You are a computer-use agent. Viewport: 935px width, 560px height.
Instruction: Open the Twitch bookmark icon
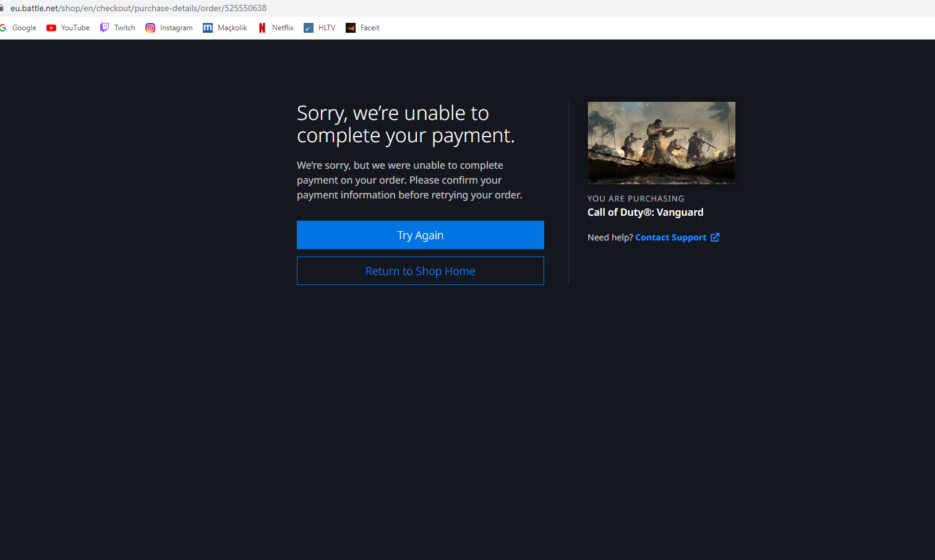[105, 28]
